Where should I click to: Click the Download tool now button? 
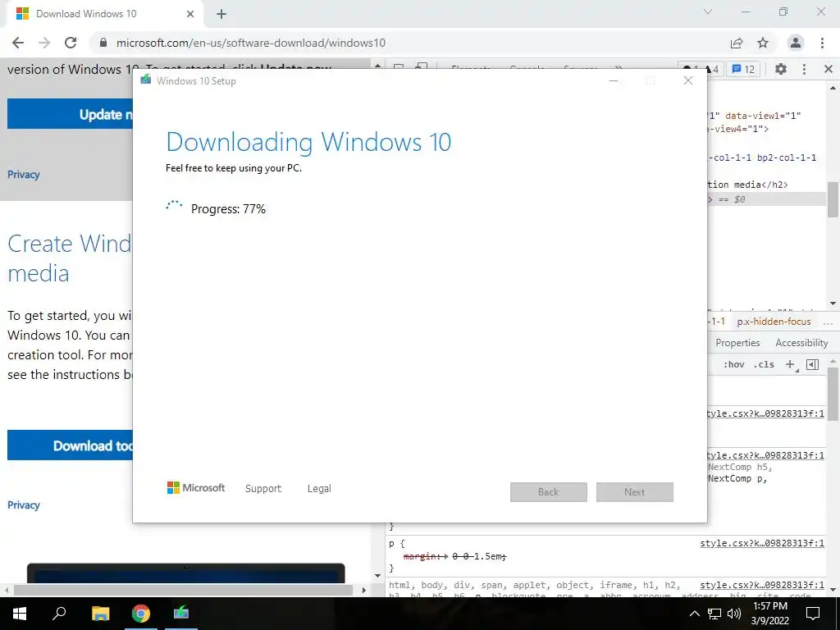point(70,445)
